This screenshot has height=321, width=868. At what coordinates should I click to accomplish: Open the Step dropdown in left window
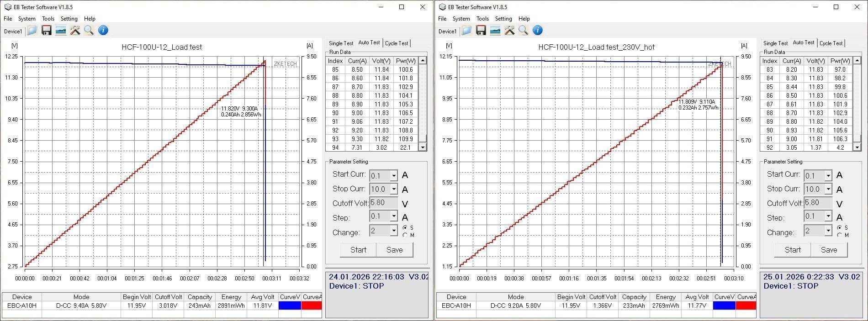point(393,216)
